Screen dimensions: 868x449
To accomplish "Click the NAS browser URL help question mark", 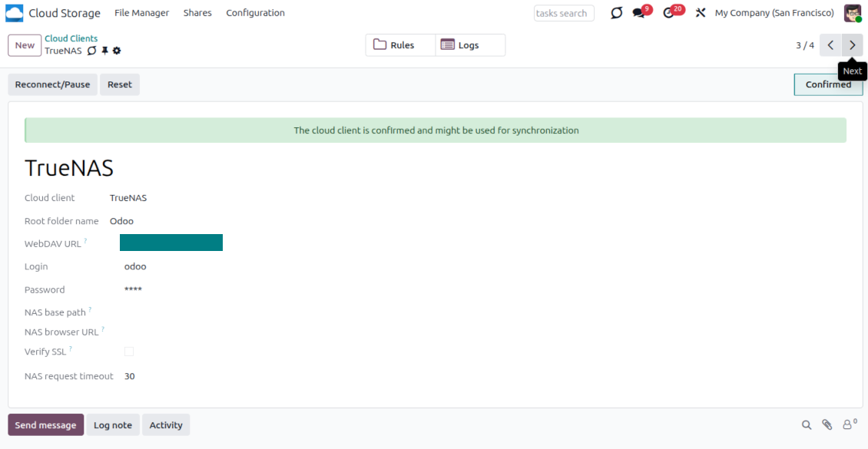I will [103, 329].
